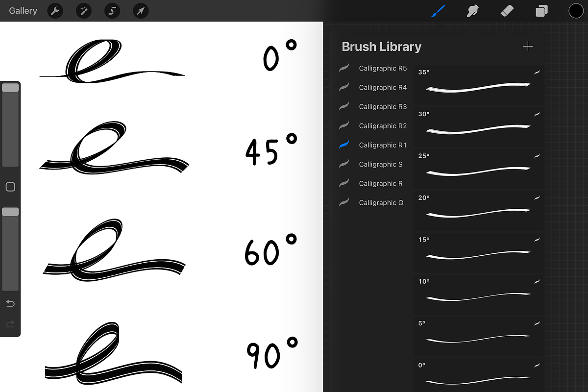
Task: Click the brush icon on 10° row
Action: tap(537, 282)
